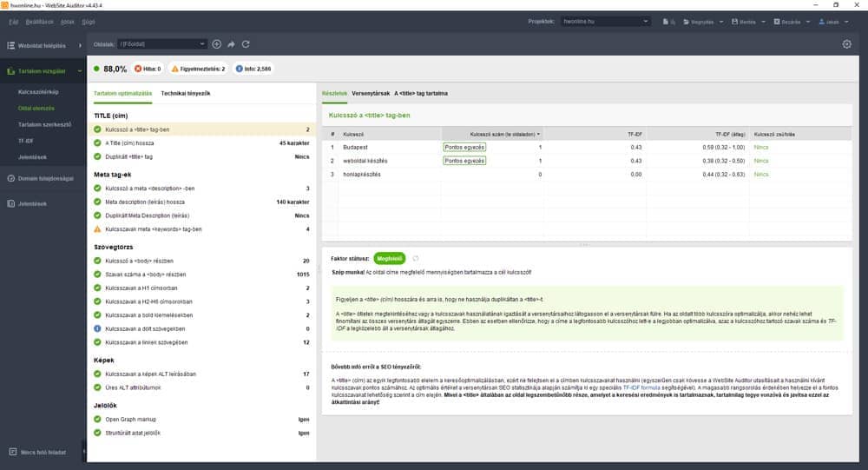Viewport: 868px width, 470px height.
Task: Click the Hiba: 0 error badge
Action: coord(148,69)
